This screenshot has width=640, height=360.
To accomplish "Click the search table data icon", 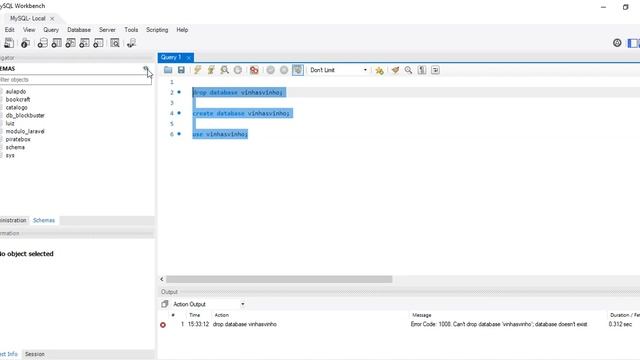I will click(x=115, y=43).
